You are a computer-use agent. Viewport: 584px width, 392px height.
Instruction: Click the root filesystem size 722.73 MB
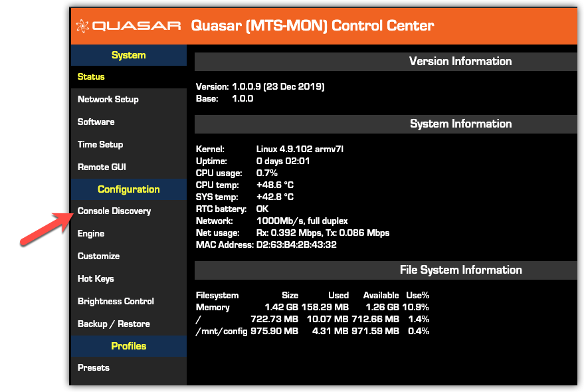274,320
